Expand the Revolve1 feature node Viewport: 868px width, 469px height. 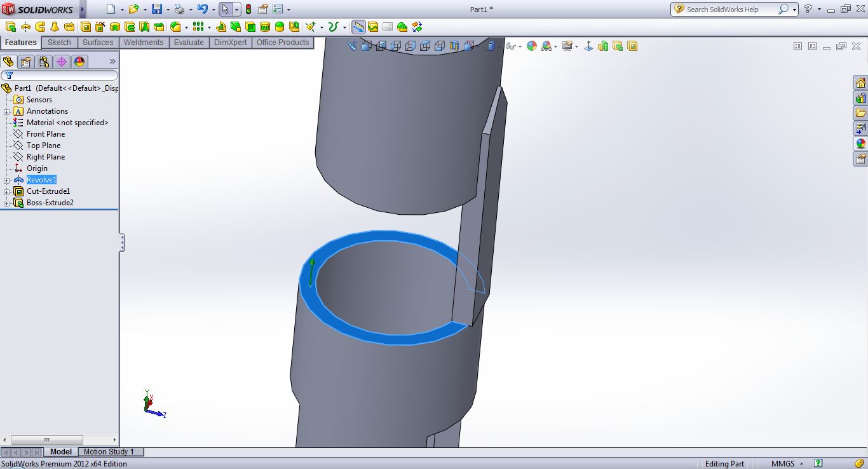tap(6, 180)
